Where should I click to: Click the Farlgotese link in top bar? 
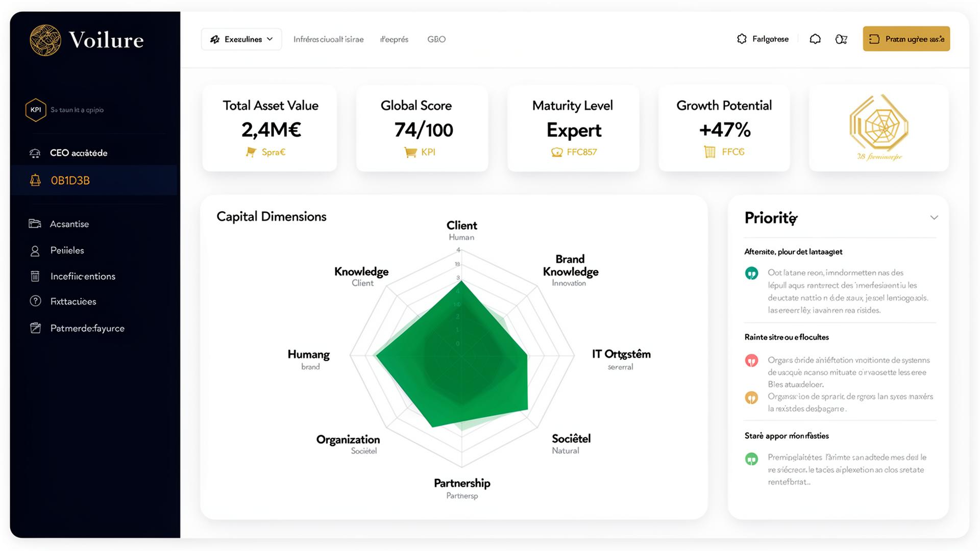763,39
